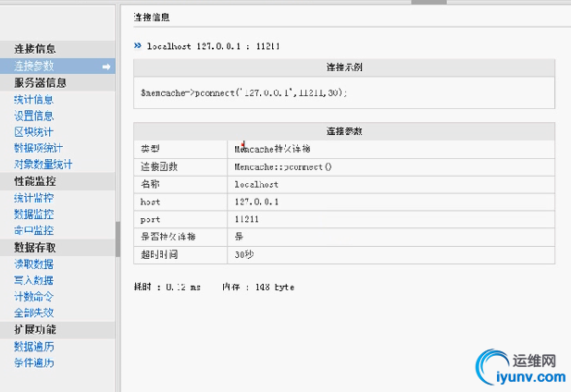This screenshot has height=392, width=571.
Task: Click 全部失效 link
Action: click(34, 312)
